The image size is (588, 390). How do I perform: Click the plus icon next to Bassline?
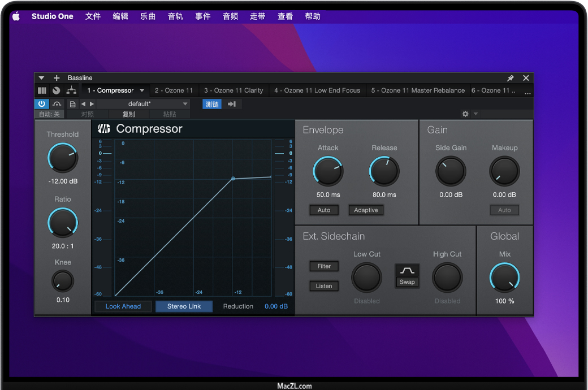coord(57,78)
